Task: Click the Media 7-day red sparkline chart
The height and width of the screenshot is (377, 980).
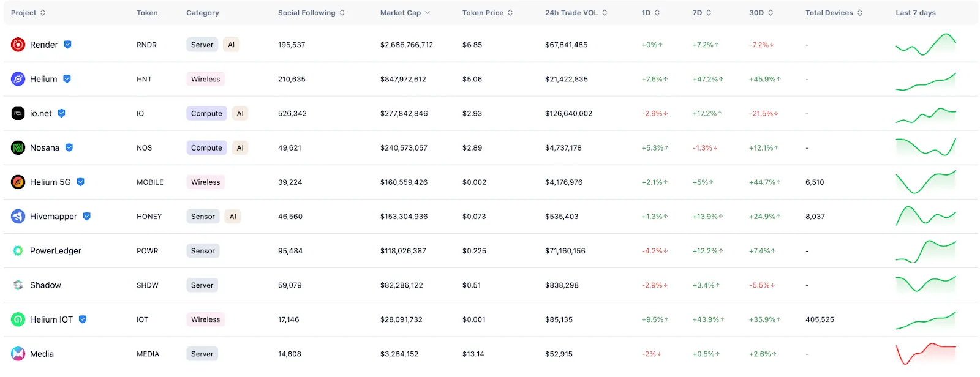Action: pyautogui.click(x=925, y=354)
